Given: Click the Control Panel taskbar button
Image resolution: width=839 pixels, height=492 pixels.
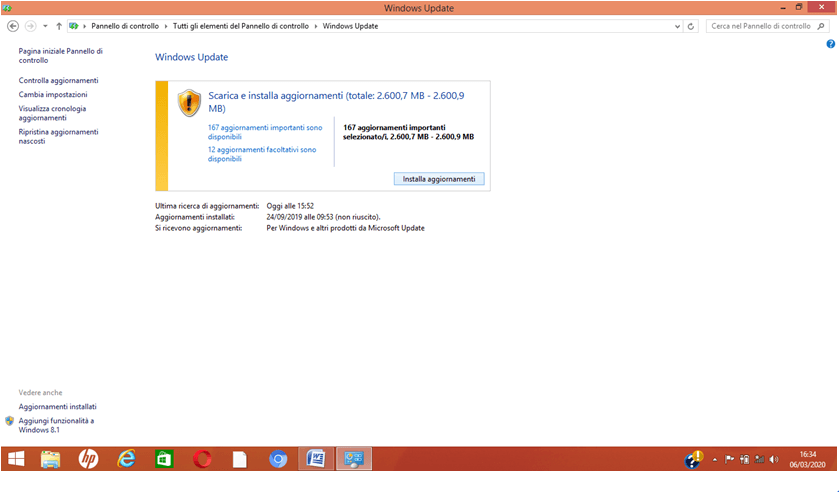Looking at the screenshot, I should [354, 459].
